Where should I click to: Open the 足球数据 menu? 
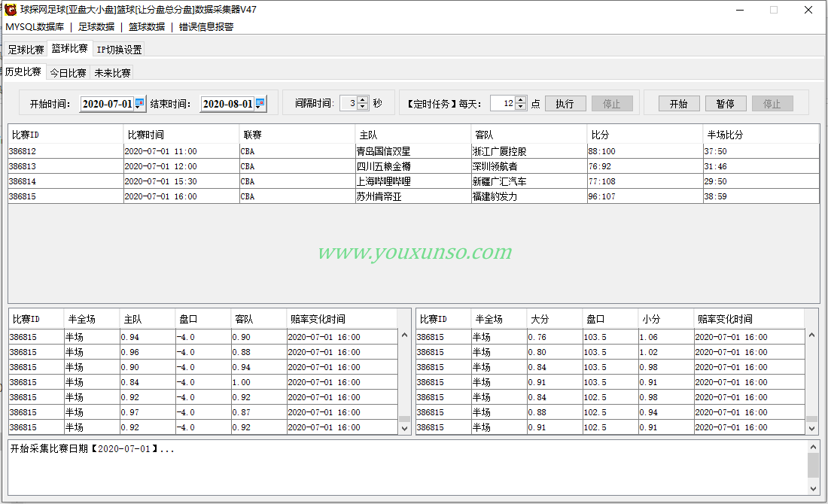click(96, 27)
